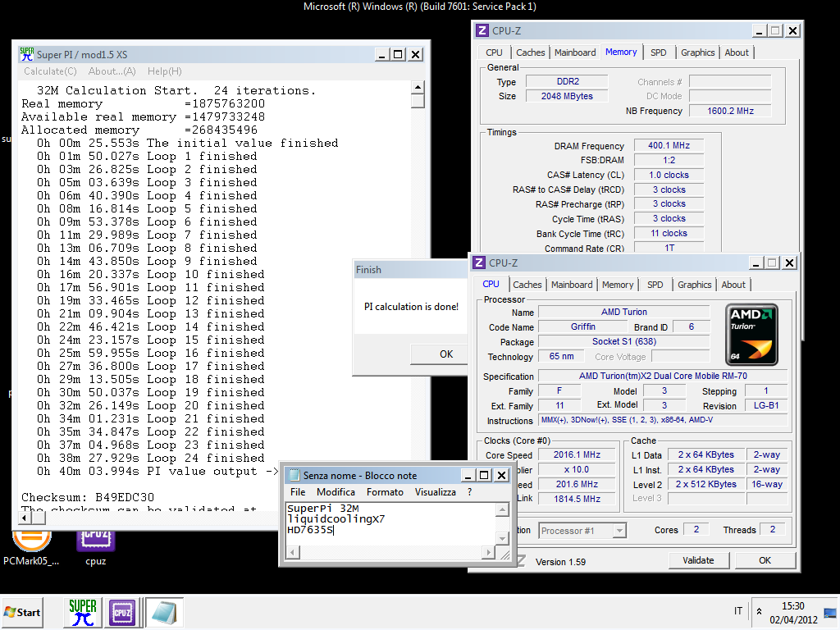
Task: Click the network tray icon
Action: (830, 612)
